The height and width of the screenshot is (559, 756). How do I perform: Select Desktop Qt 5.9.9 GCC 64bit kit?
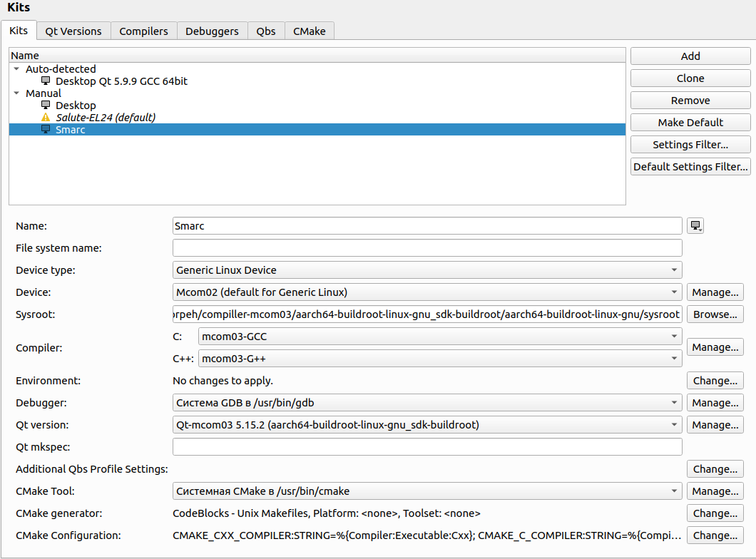pyautogui.click(x=121, y=81)
